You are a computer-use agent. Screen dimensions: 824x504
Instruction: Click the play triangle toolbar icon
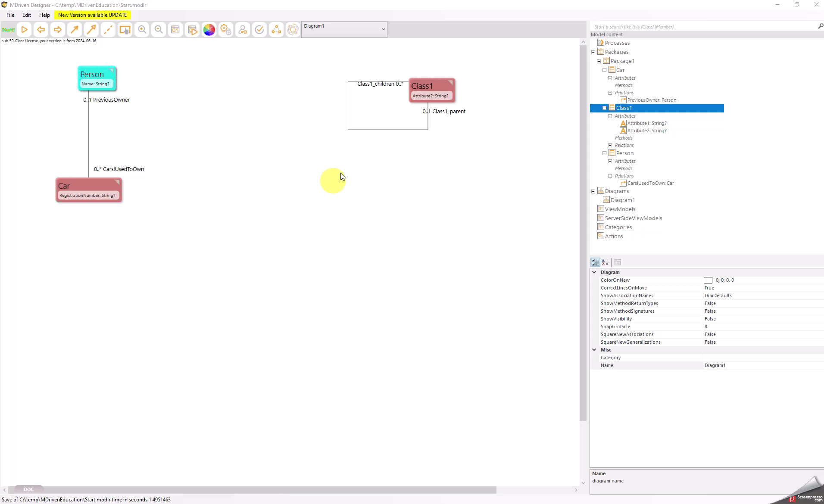[25, 30]
